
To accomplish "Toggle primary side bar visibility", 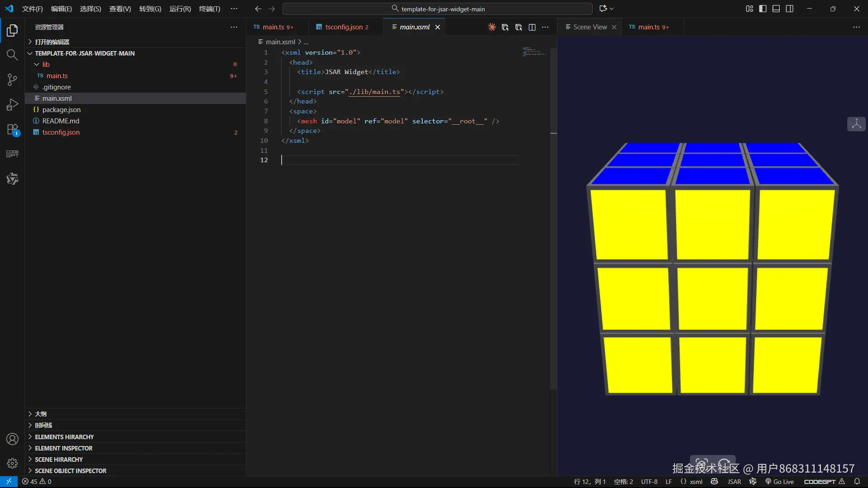I will point(763,9).
